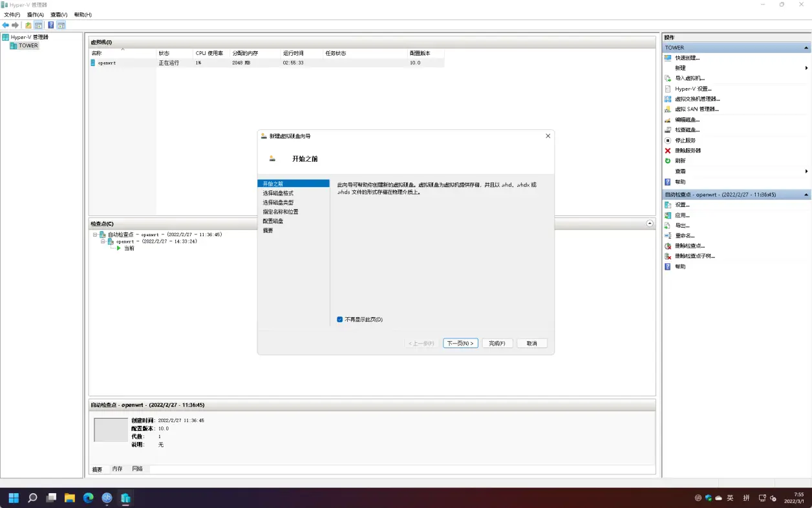Click the taskbar clock showing 7:55
Screen dimensions: 812x508
pos(793,498)
